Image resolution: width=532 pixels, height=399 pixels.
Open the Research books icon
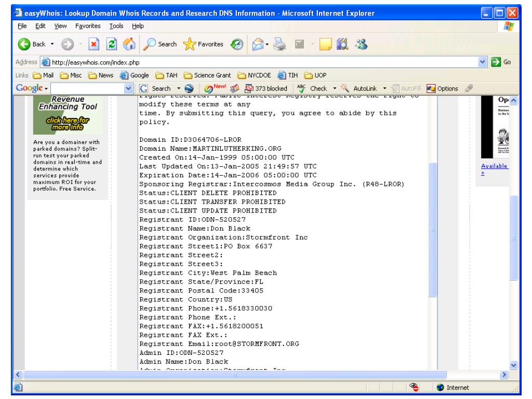[343, 44]
